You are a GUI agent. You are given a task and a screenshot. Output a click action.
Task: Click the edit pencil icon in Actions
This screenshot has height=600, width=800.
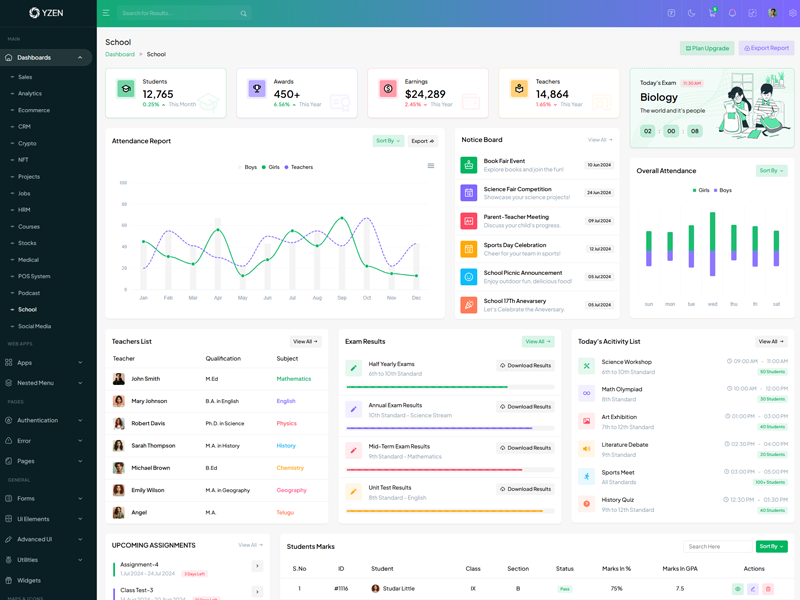tap(753, 589)
